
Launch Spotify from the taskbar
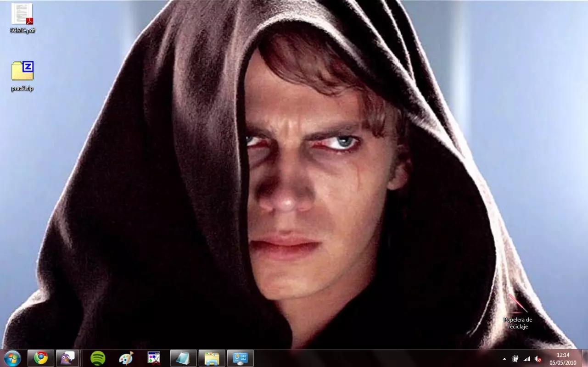click(x=98, y=358)
